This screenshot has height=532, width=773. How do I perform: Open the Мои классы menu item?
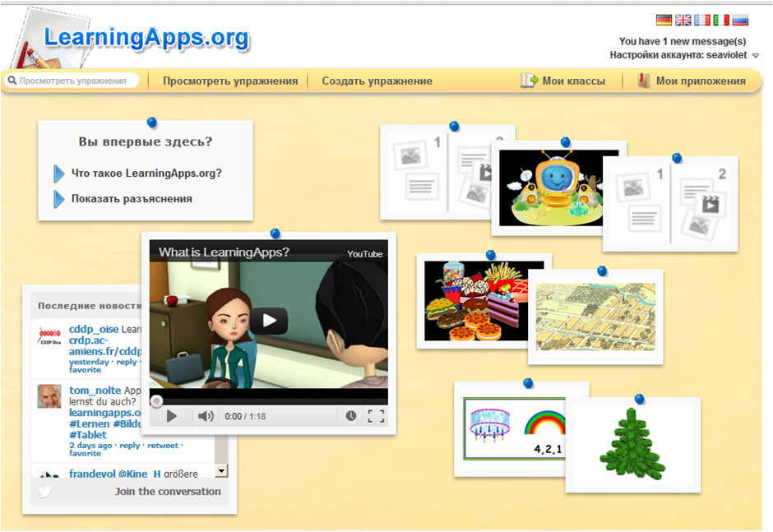click(574, 81)
